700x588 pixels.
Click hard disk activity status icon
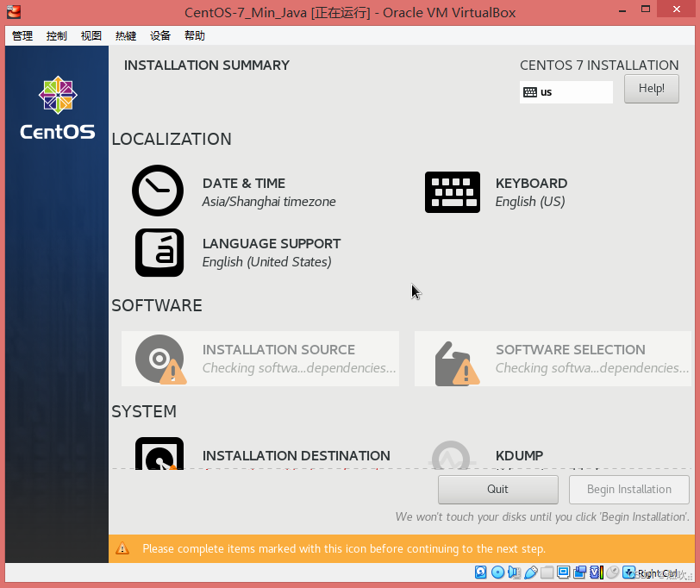point(480,572)
